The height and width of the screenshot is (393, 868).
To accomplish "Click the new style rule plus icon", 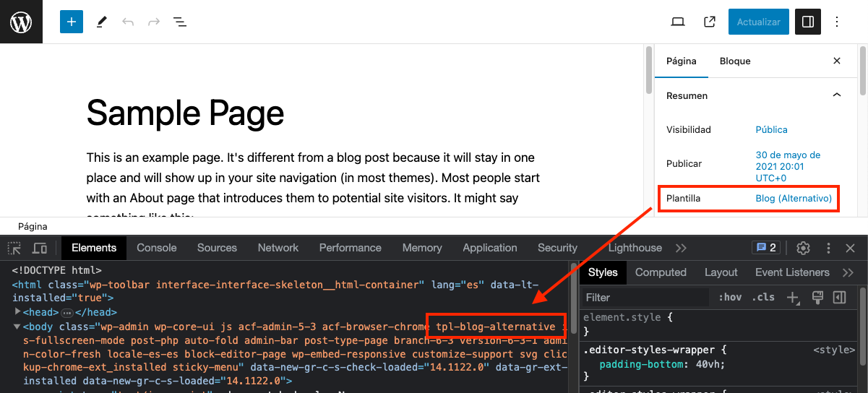I will point(794,297).
